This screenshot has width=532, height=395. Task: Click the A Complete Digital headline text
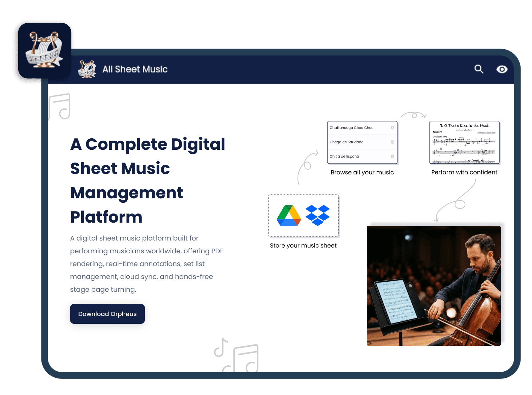pyautogui.click(x=148, y=144)
